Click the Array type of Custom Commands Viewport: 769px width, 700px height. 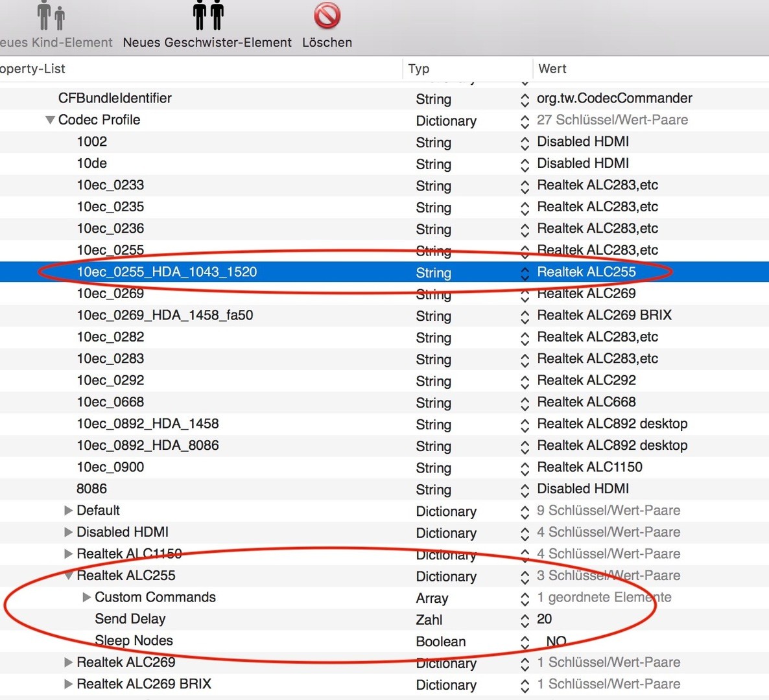(x=432, y=598)
